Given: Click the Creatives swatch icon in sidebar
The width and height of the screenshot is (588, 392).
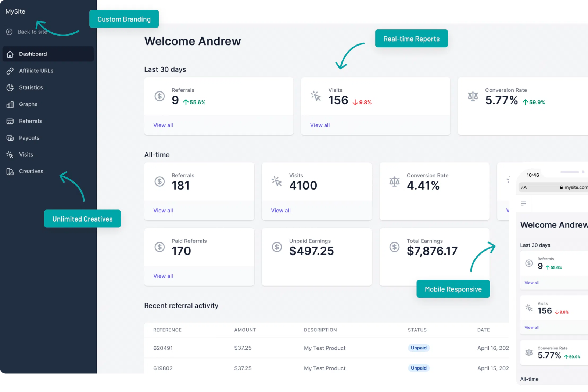Looking at the screenshot, I should tap(10, 172).
